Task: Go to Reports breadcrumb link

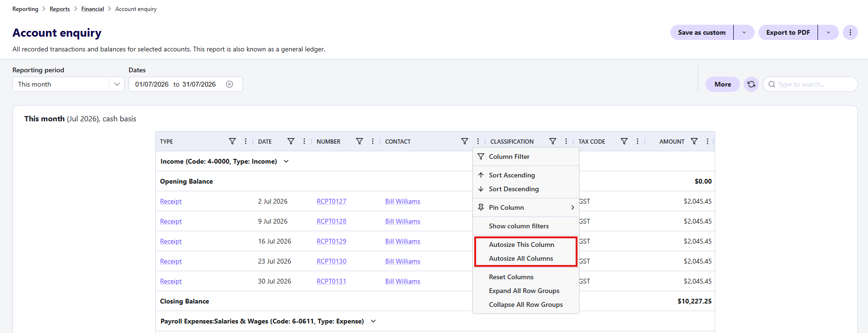Action: (x=60, y=9)
